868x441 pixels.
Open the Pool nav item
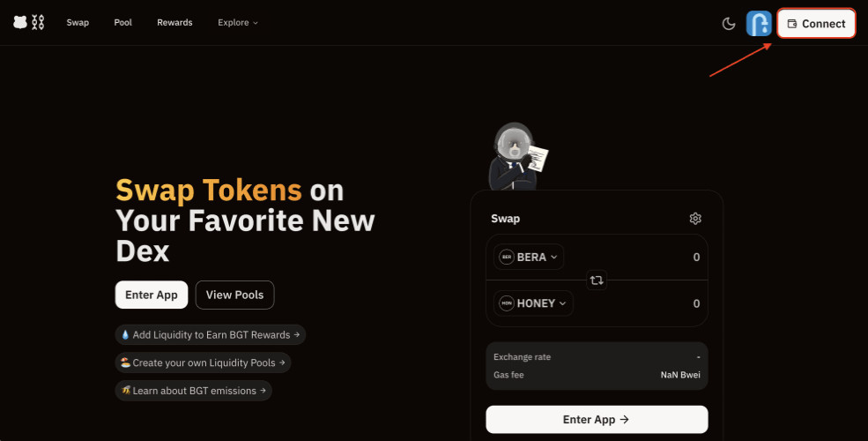(x=122, y=23)
